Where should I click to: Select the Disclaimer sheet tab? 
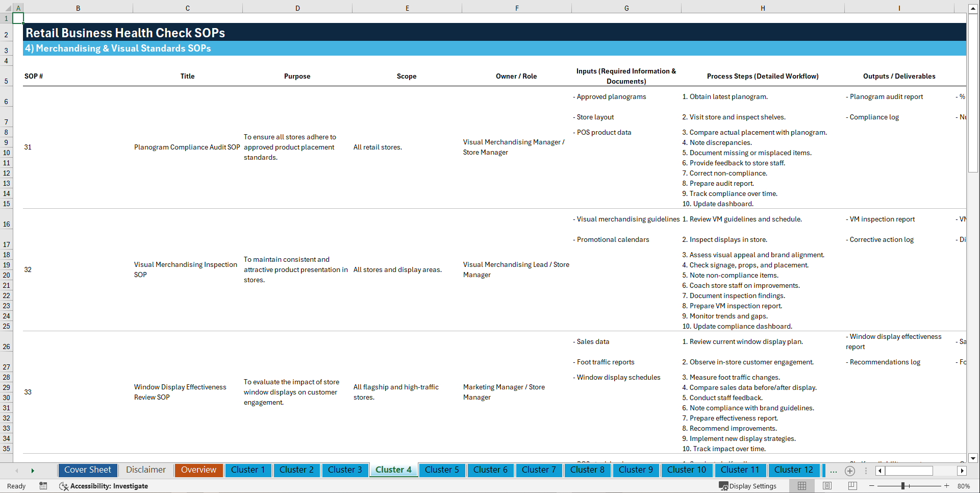(145, 470)
